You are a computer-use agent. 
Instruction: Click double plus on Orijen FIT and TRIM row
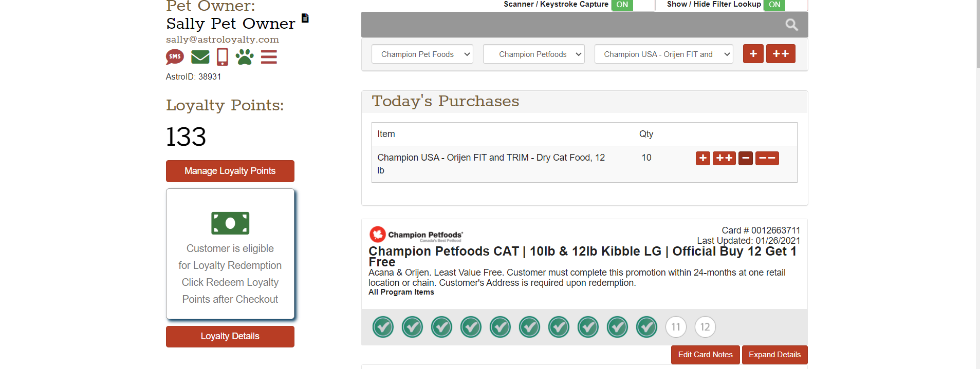pos(724,158)
